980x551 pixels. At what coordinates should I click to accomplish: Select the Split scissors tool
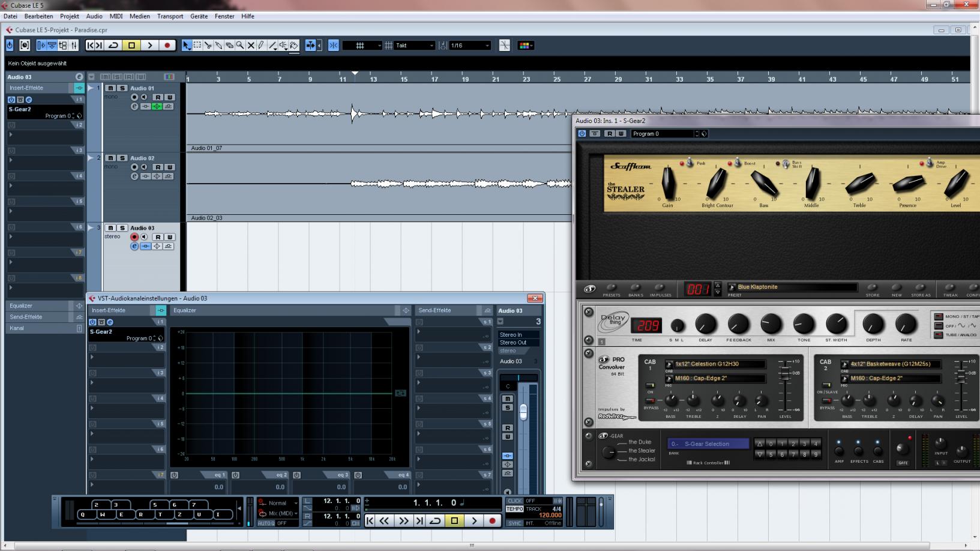tap(208, 46)
